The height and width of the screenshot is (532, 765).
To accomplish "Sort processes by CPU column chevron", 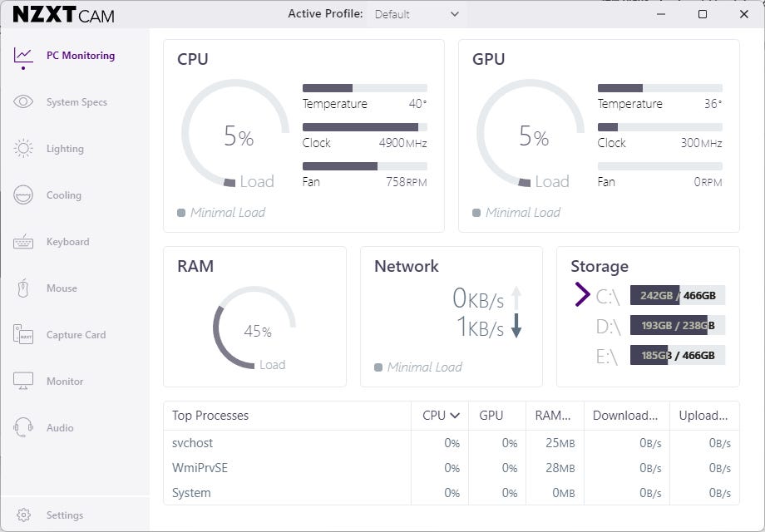I will 455,416.
